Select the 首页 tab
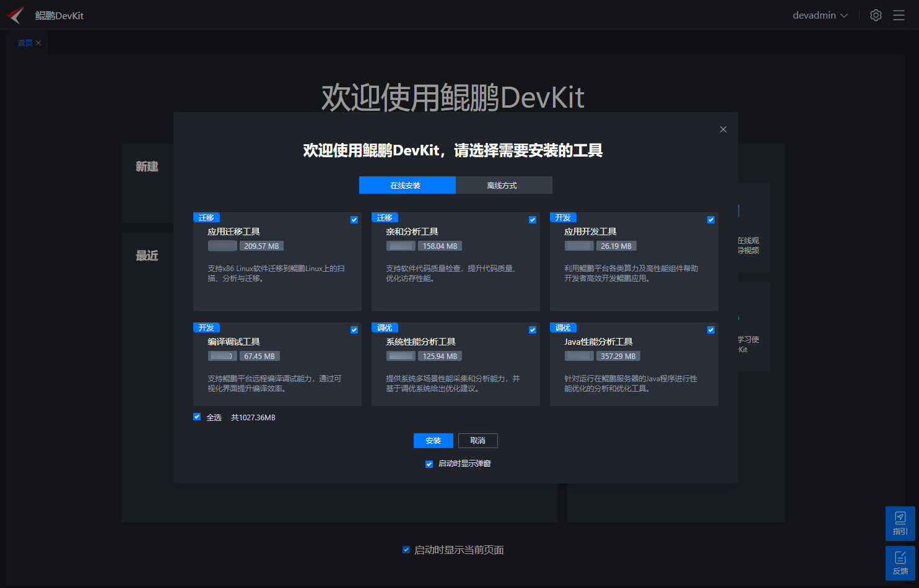The width and height of the screenshot is (919, 588). click(25, 43)
